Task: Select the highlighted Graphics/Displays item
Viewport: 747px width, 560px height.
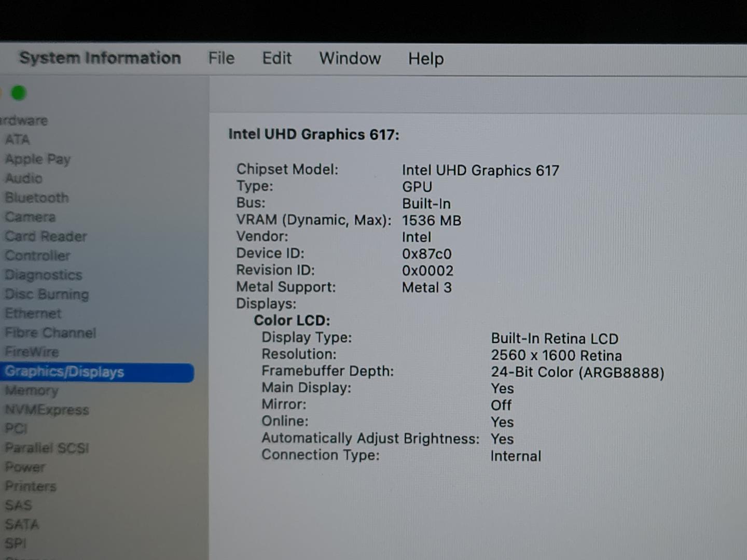Action: pos(65,372)
